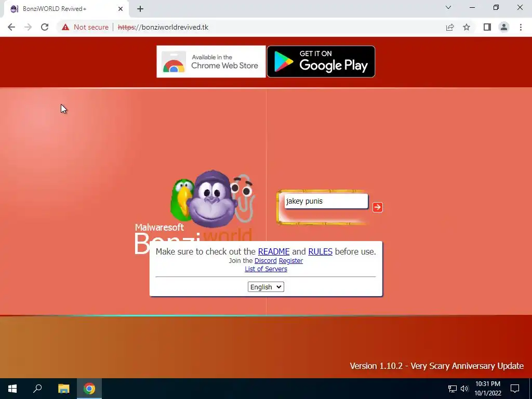
Task: Expand the English language dropdown
Action: click(265, 287)
